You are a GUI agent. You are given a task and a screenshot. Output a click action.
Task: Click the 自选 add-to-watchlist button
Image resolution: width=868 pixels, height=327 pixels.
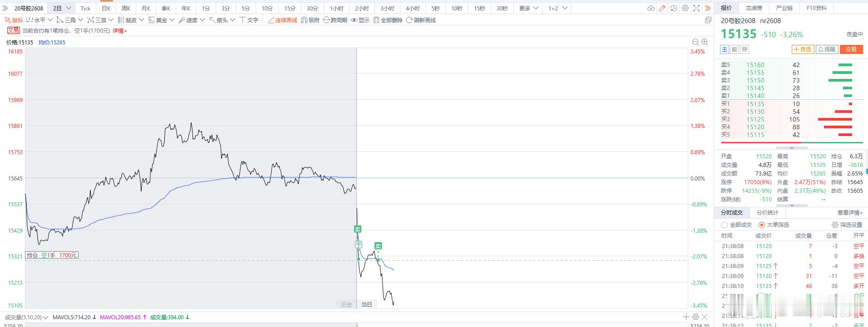tap(803, 49)
